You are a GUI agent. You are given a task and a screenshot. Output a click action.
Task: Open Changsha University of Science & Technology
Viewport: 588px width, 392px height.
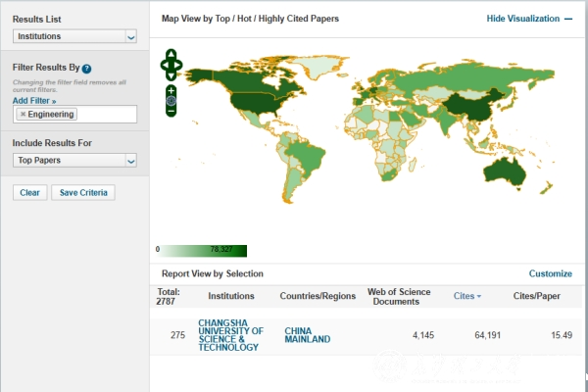(x=230, y=334)
